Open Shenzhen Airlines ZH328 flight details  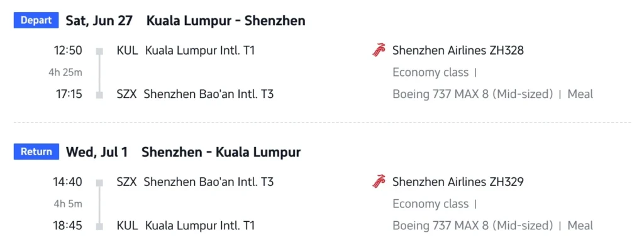458,50
